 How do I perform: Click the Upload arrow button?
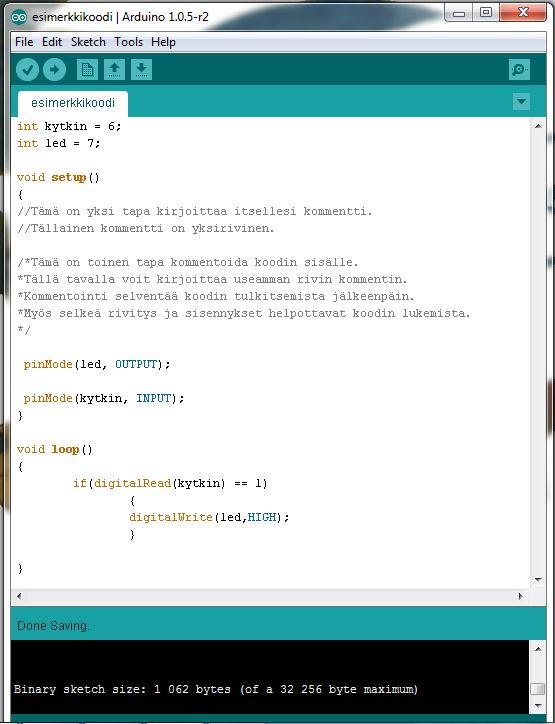54,70
